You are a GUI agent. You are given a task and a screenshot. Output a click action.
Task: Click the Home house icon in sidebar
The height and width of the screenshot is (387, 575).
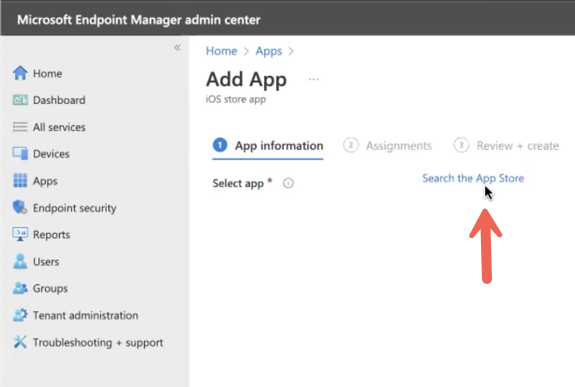(20, 73)
